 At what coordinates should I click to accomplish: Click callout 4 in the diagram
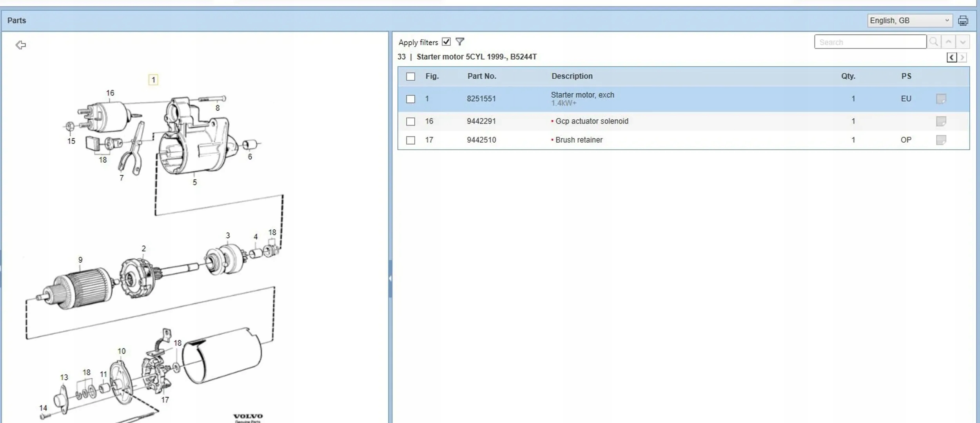(x=256, y=237)
